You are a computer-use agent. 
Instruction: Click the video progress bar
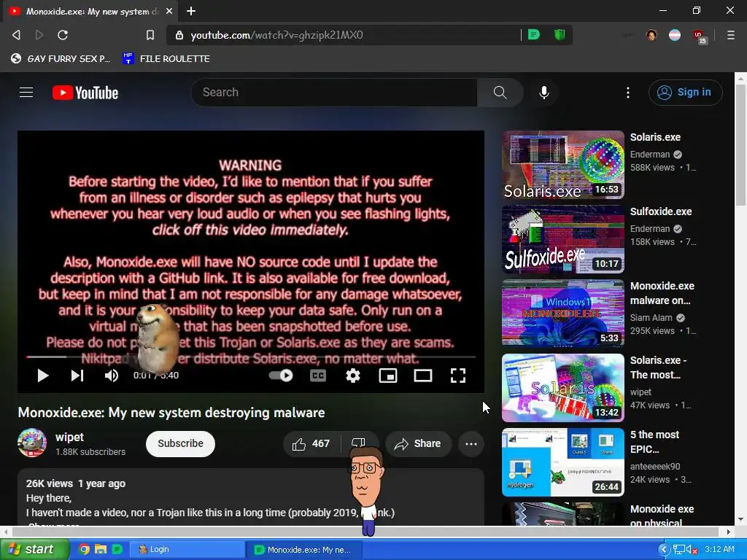[251, 357]
